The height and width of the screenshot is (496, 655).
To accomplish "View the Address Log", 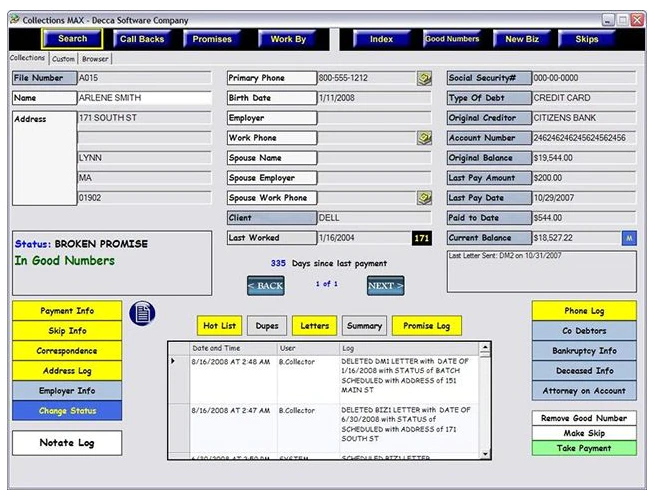I will click(67, 371).
